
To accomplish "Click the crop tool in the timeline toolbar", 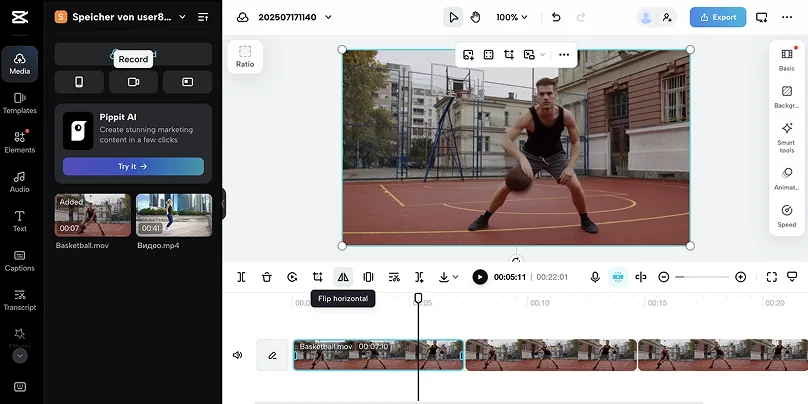I will click(317, 277).
